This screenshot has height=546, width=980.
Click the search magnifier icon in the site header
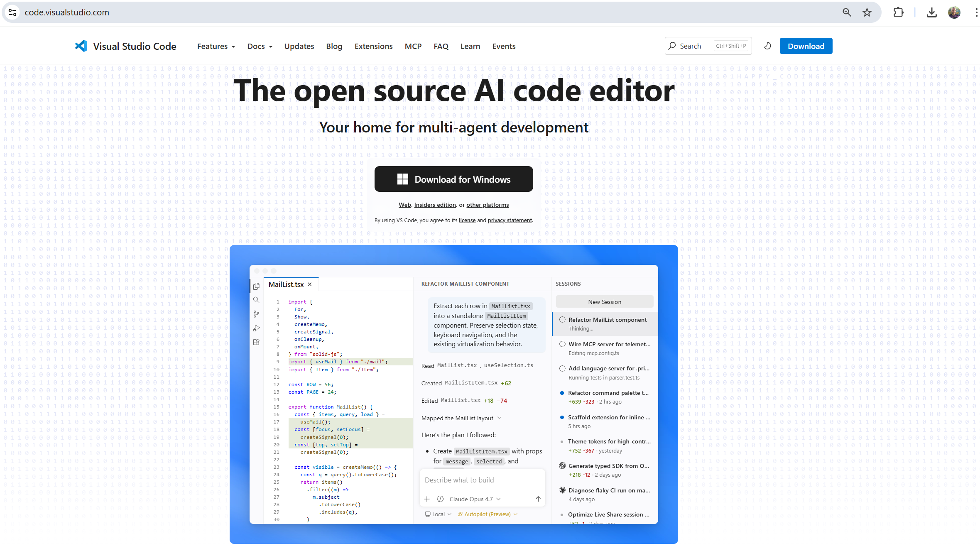[x=672, y=46]
